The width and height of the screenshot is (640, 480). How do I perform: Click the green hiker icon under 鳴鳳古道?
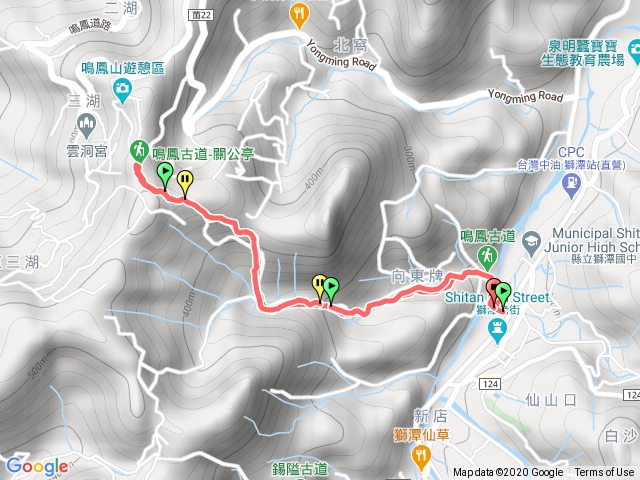(x=487, y=256)
